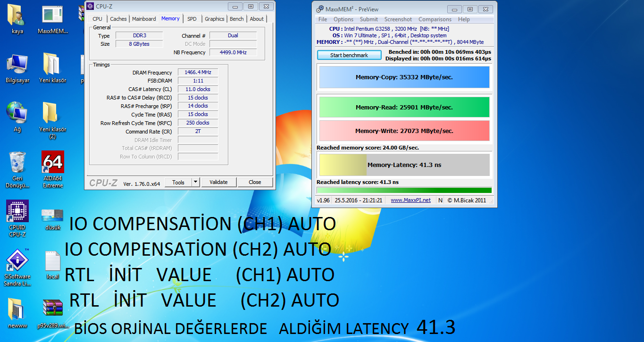
Task: Click the green Memory-Read result bar
Action: tap(404, 107)
